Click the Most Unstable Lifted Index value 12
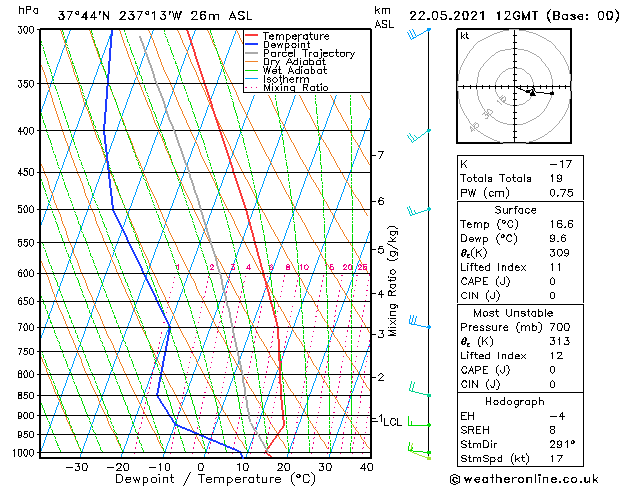 (x=556, y=356)
